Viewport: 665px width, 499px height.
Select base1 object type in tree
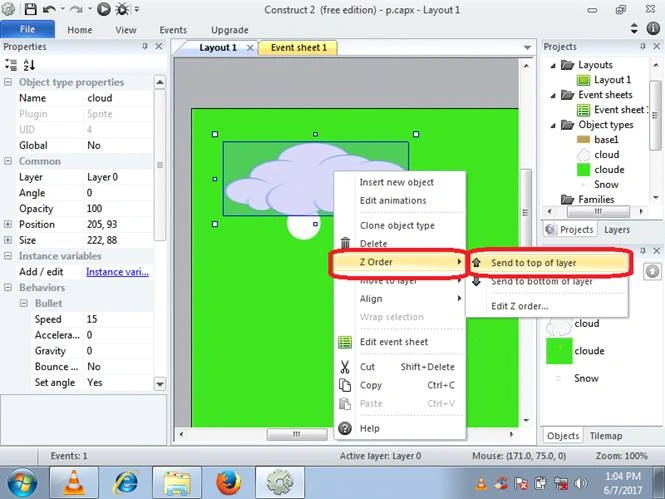click(606, 139)
